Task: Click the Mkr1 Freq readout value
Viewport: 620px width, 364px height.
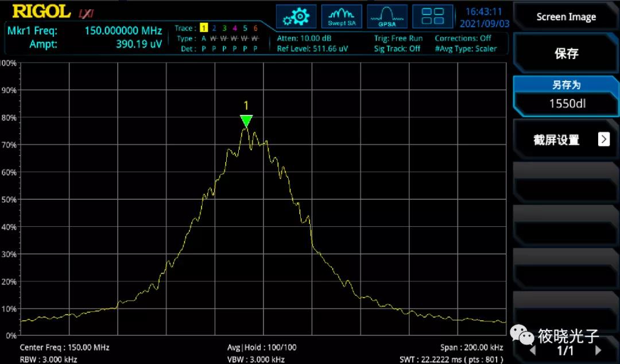Action: 123,31
